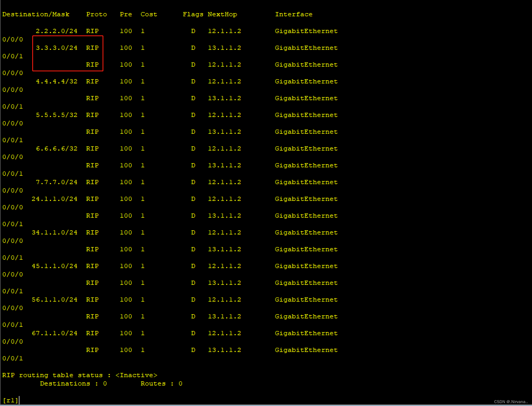Click next hop 12.1.1.2 in 2.2.2.0/24 row
Viewport: 532px width, 406px height.
(x=225, y=31)
